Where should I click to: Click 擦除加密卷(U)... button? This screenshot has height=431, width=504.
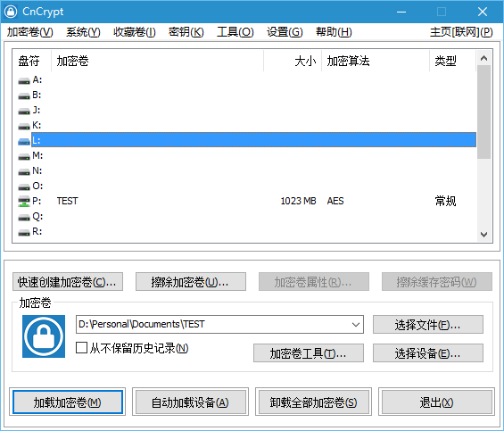pos(191,282)
